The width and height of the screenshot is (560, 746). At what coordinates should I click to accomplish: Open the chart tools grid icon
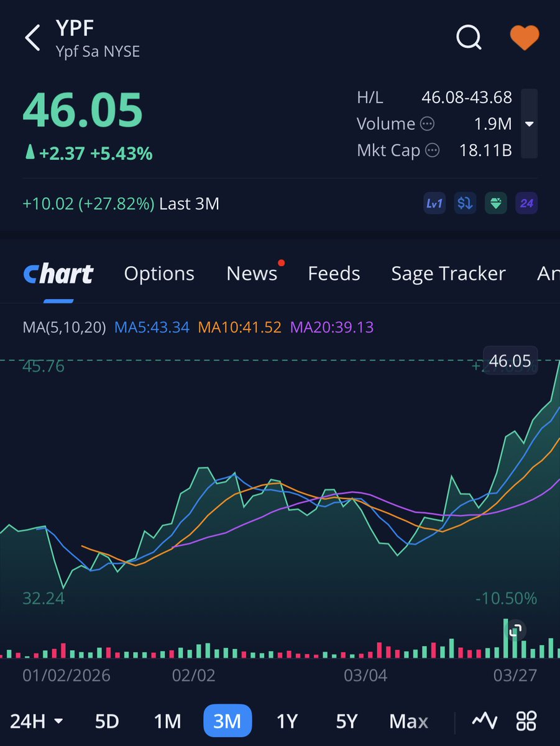point(527,721)
